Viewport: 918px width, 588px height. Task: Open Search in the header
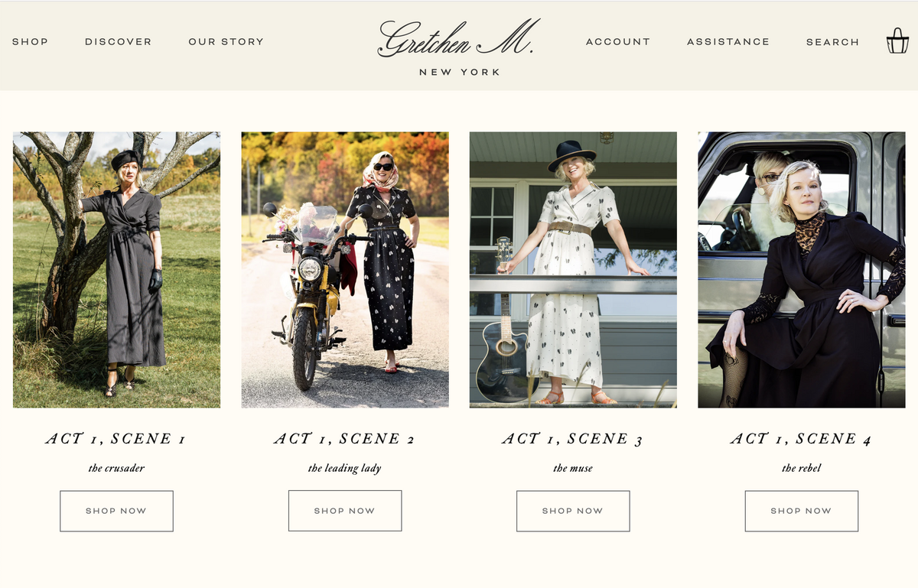point(832,42)
